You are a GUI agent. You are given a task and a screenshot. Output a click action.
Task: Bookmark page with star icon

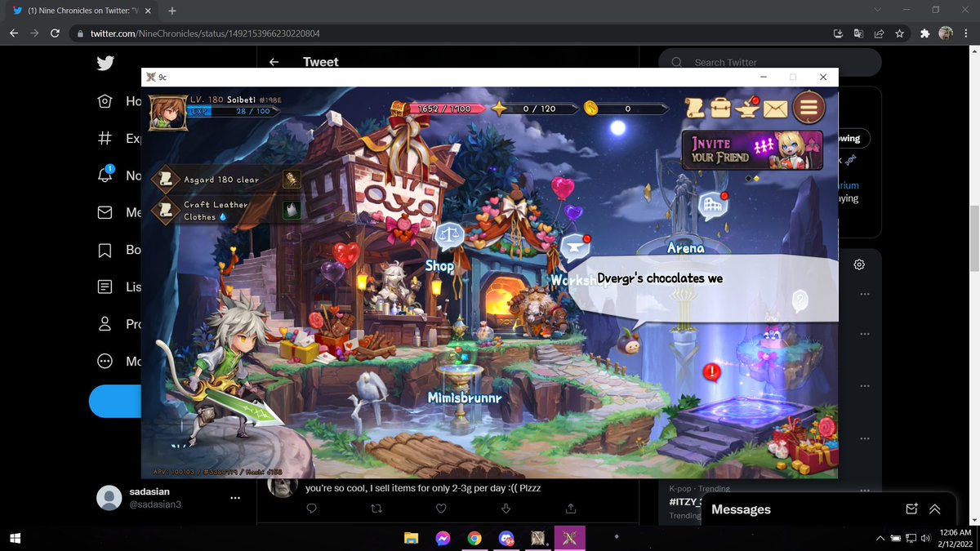(899, 33)
